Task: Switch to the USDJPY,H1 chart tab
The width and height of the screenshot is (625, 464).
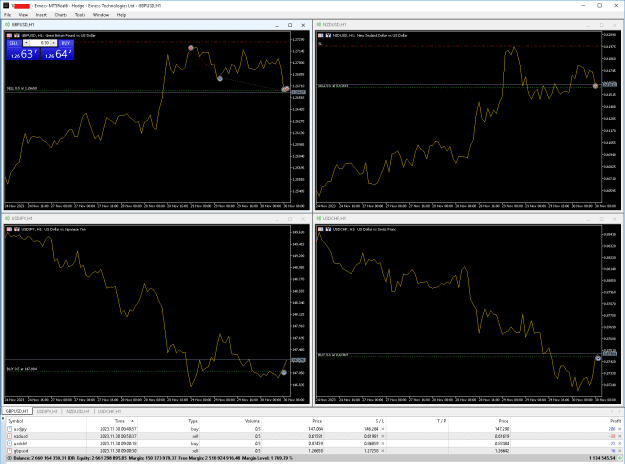Action: point(47,411)
